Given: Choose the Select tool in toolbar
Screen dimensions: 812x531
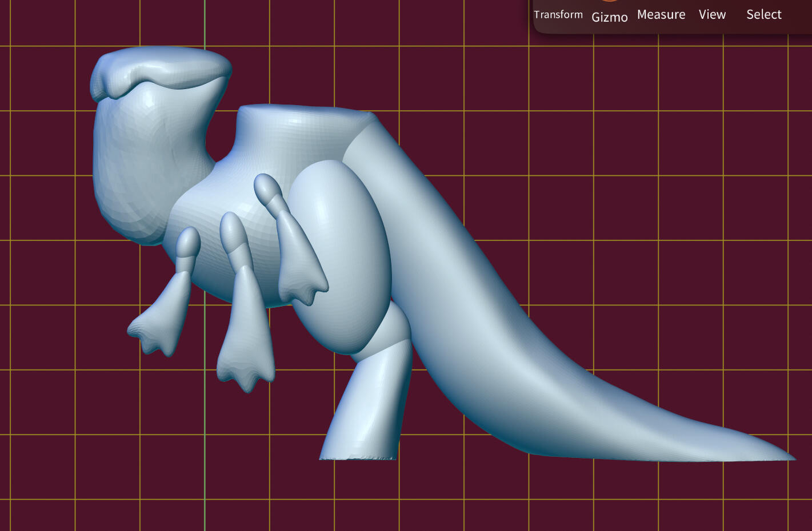Looking at the screenshot, I should 763,15.
